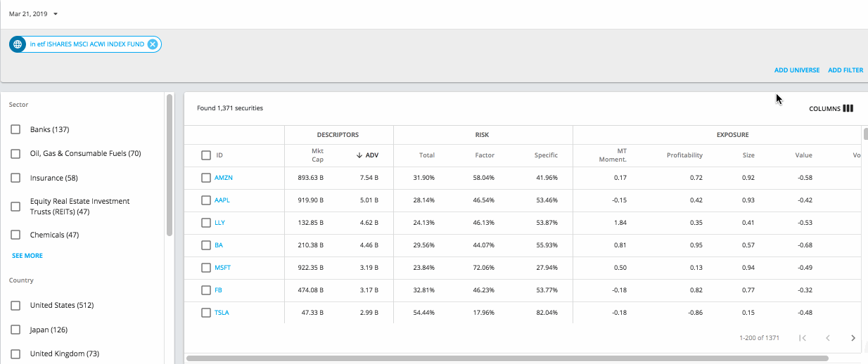Check Equity Real Estate Investment Trusts box
Viewport: 868px width, 364px height.
click(15, 207)
